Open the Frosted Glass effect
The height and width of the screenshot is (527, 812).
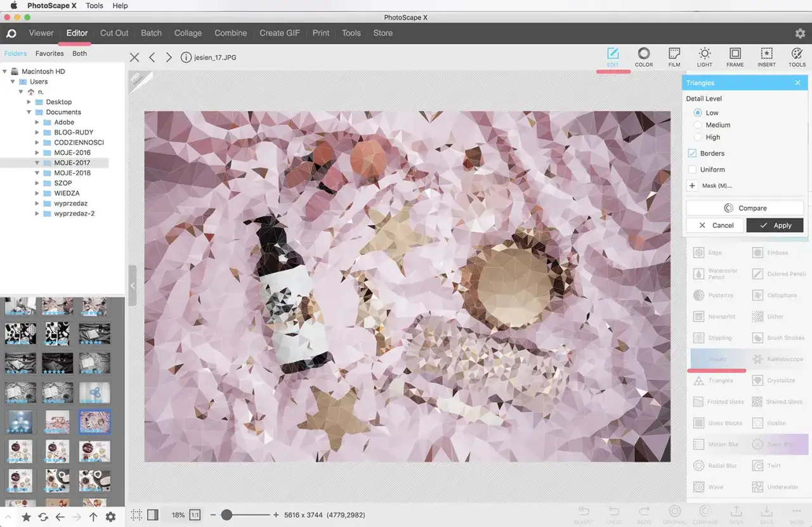pyautogui.click(x=719, y=401)
